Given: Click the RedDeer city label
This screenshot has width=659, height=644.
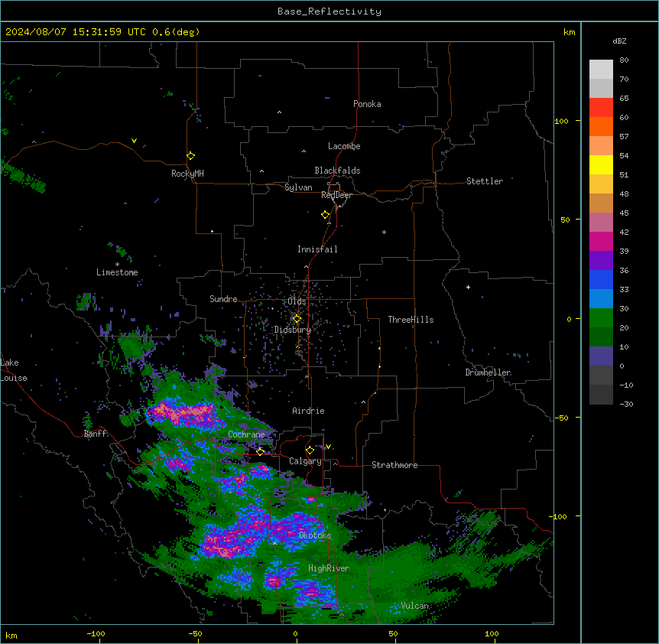Looking at the screenshot, I should [336, 195].
